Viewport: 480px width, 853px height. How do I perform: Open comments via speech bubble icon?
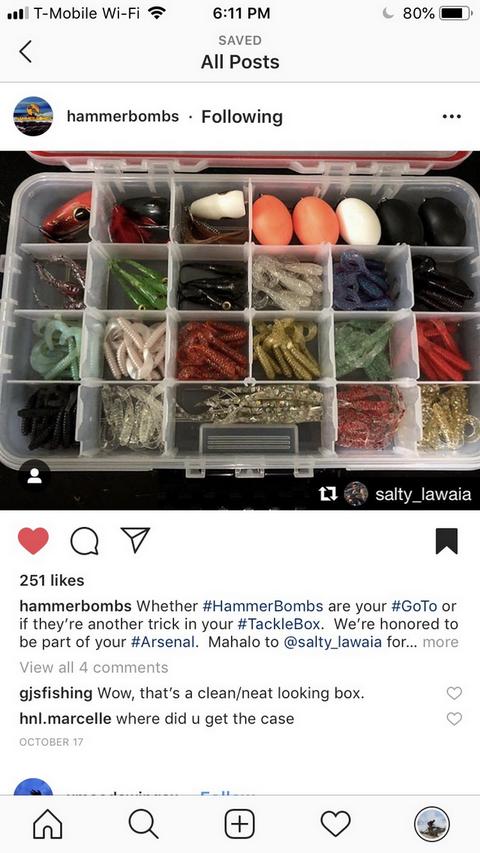pos(84,541)
